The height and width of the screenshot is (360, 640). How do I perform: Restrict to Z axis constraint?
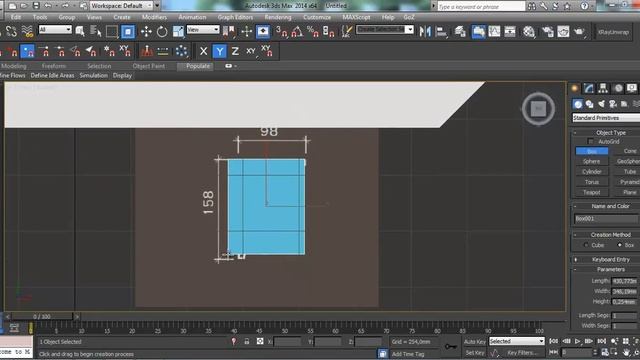(x=235, y=51)
